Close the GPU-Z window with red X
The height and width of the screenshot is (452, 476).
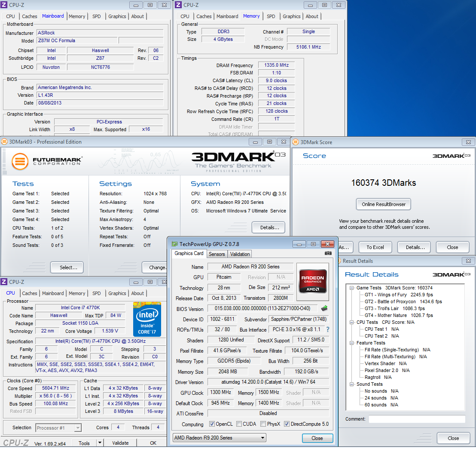(x=327, y=244)
